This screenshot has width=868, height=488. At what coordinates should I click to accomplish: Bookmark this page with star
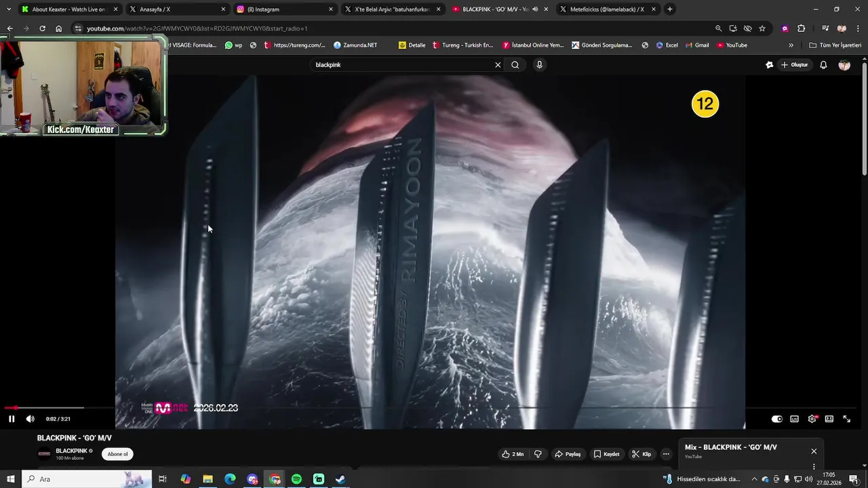coord(762,28)
